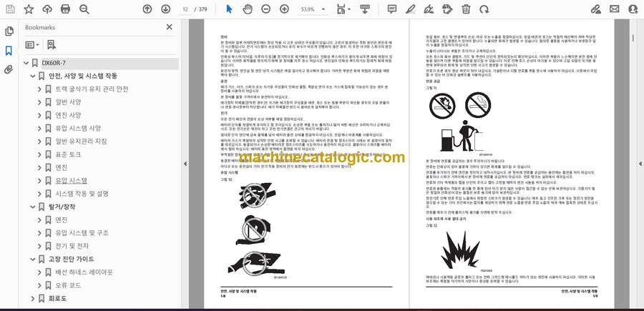This screenshot has width=644, height=311.
Task: Send file by email envelope icon
Action: click(615, 9)
